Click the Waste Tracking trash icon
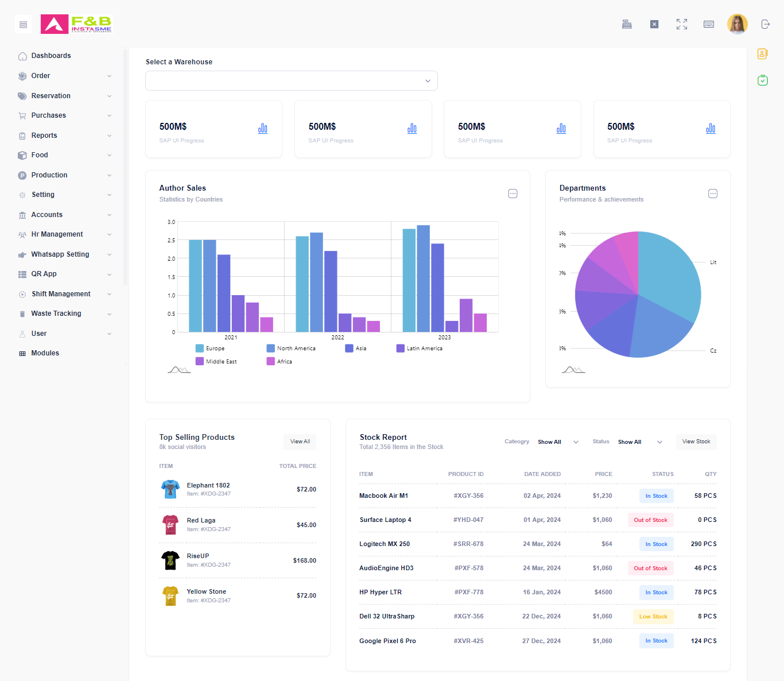This screenshot has width=784, height=681. pyautogui.click(x=22, y=314)
